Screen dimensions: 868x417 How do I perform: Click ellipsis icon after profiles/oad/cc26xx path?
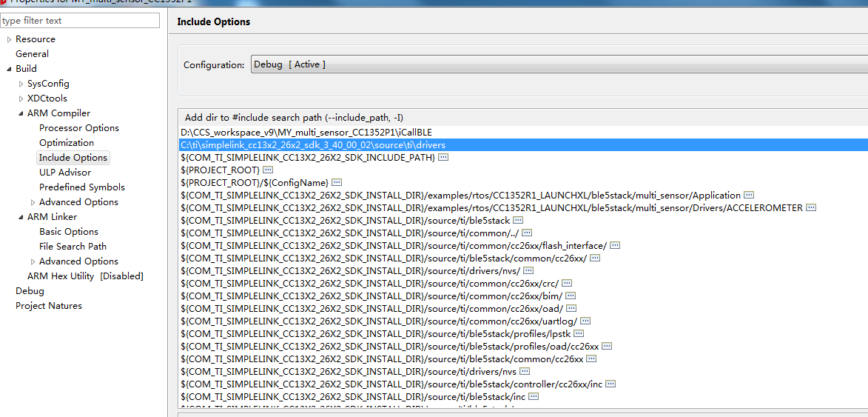[607, 346]
